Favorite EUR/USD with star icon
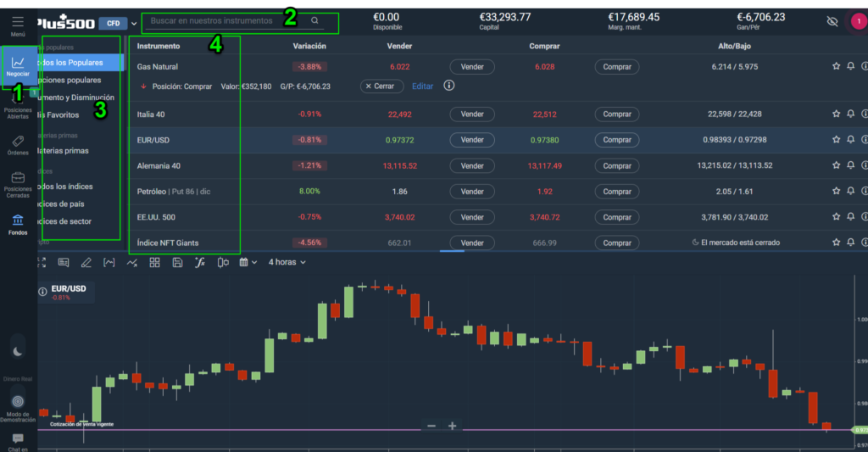Image resolution: width=868 pixels, height=452 pixels. [x=836, y=139]
